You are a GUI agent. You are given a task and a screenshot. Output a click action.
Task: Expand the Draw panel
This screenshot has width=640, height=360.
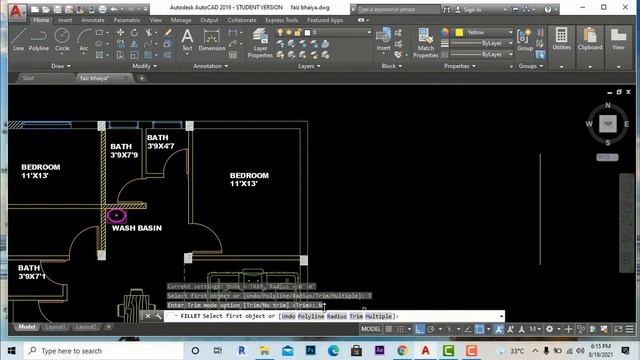[x=60, y=66]
